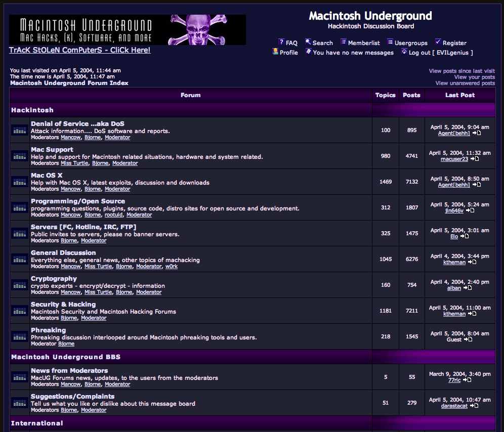Image resolution: width=504 pixels, height=432 pixels.
Task: Open the Denial of Service forum
Action: pos(77,124)
